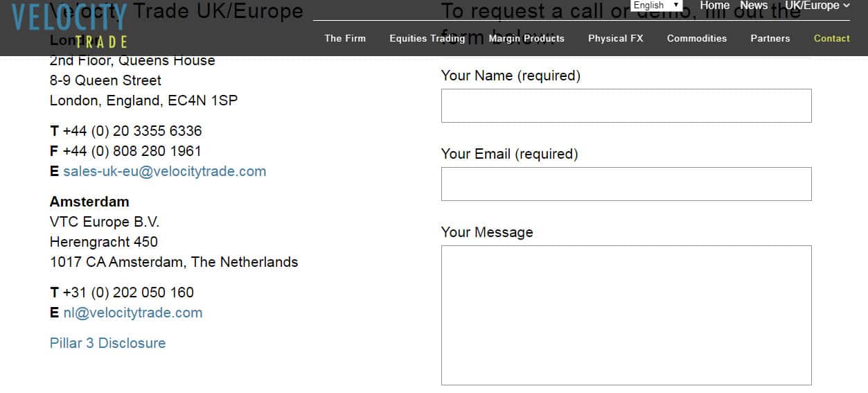Select the Contact menu item

[x=831, y=38]
